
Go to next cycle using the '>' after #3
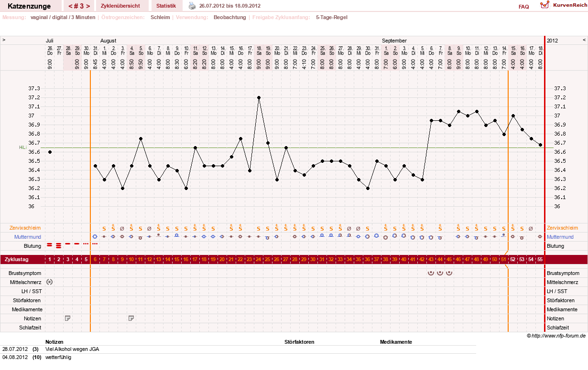[x=88, y=6]
